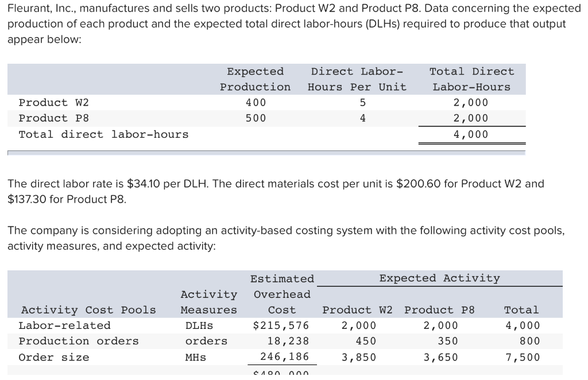
Task: Click Product W2 orders value 450
Action: pyautogui.click(x=366, y=341)
